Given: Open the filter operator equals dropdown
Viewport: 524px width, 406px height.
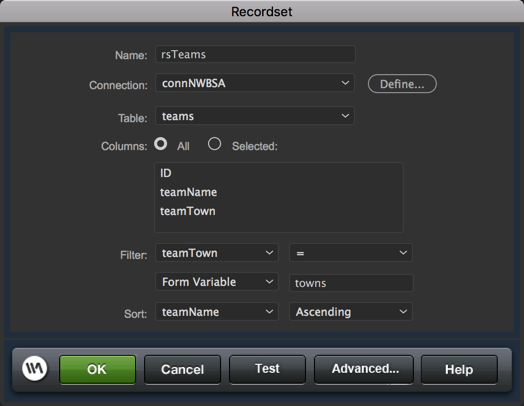Looking at the screenshot, I should pos(351,253).
